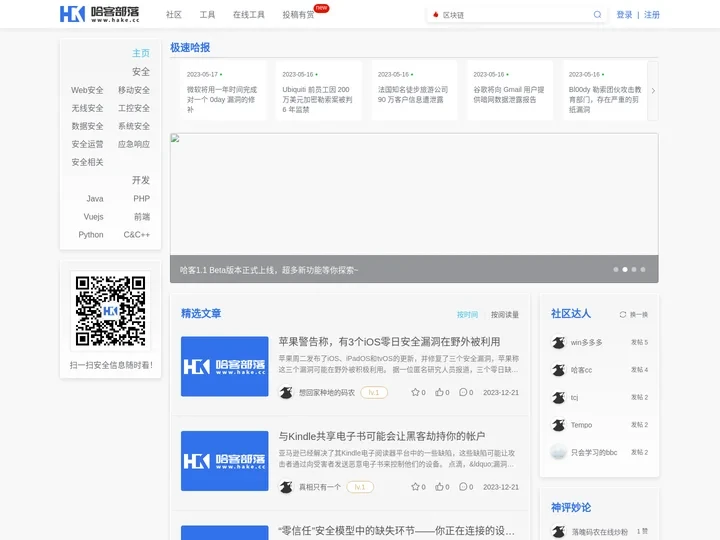Open 系统安全 category
Viewport: 720px width, 540px height.
[134, 126]
